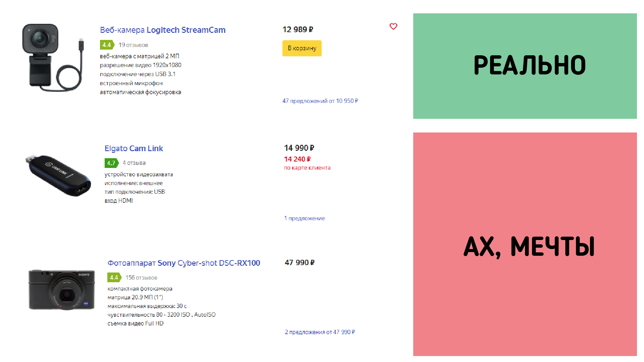Open 2 предложения от 47 990 ₽
Image resolution: width=644 pixels, height=362 pixels.
320,332
